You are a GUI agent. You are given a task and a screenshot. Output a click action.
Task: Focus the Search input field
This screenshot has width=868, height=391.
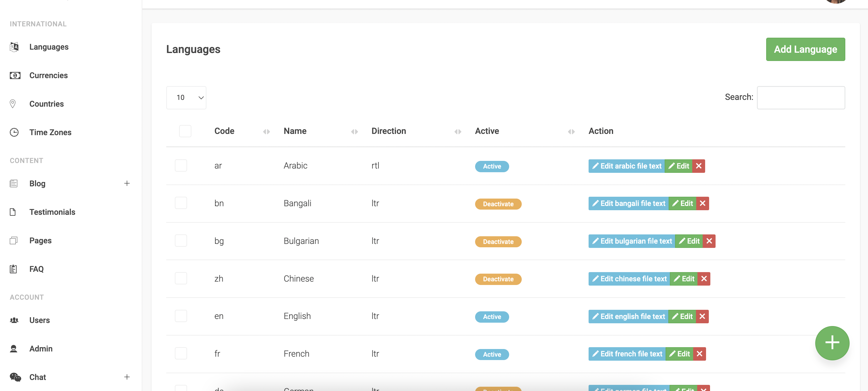801,98
